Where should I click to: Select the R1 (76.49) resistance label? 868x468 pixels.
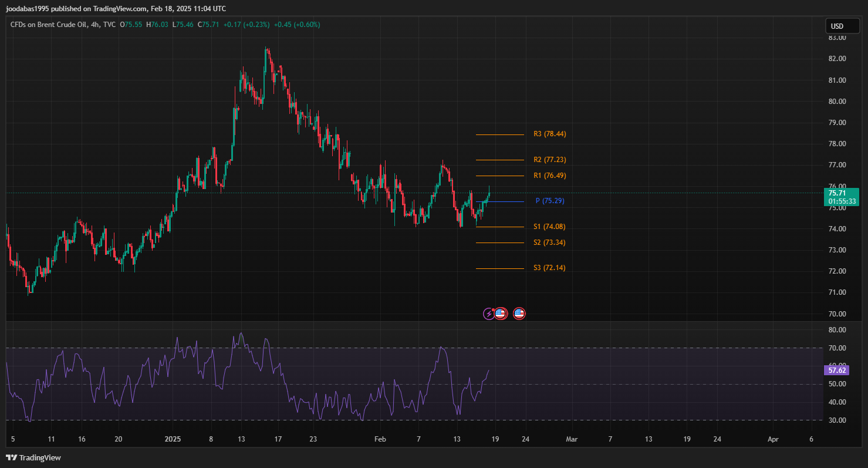pos(549,176)
